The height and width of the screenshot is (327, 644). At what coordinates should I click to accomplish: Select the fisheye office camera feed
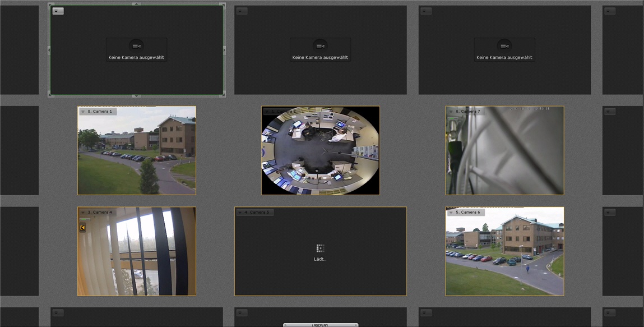(x=320, y=150)
